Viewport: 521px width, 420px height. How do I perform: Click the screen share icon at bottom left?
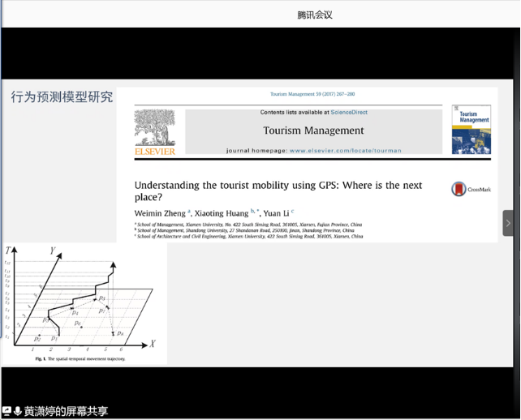(6, 411)
